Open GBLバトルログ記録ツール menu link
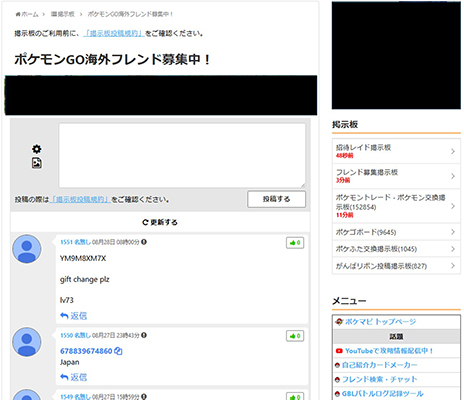464x400 pixels. click(383, 394)
